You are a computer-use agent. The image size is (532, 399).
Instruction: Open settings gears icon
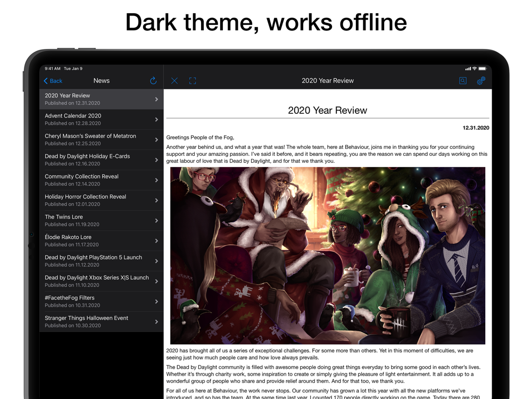481,80
